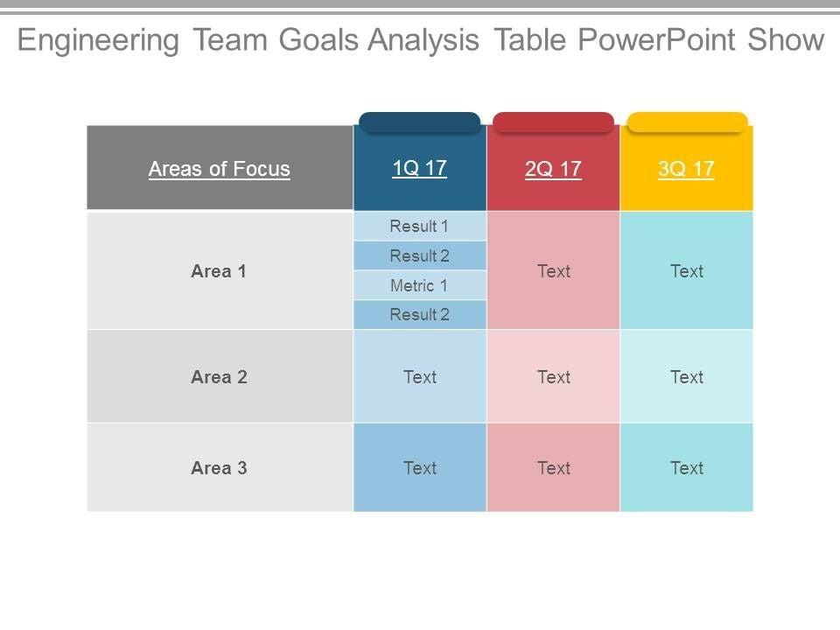Select Area 3 Text cell under 1Q 17
840x630 pixels.
coord(420,468)
